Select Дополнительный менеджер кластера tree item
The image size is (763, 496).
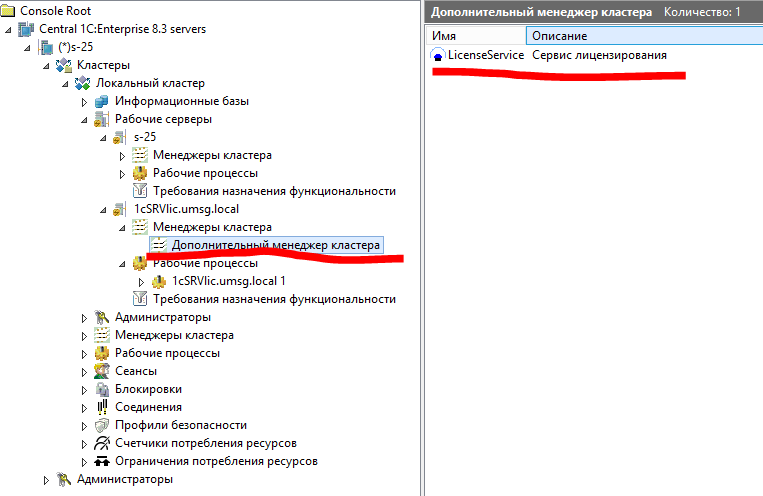click(275, 245)
